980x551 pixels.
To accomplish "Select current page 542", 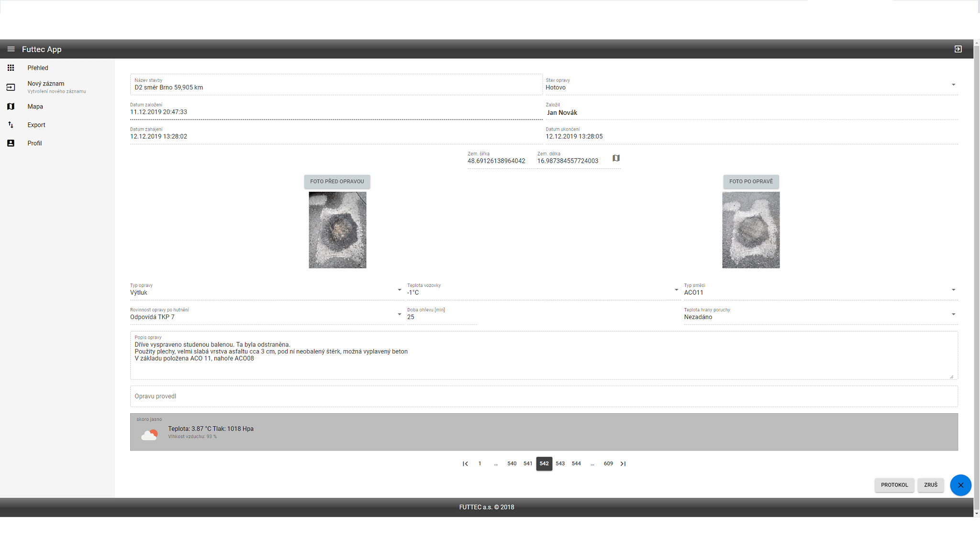I will click(544, 463).
